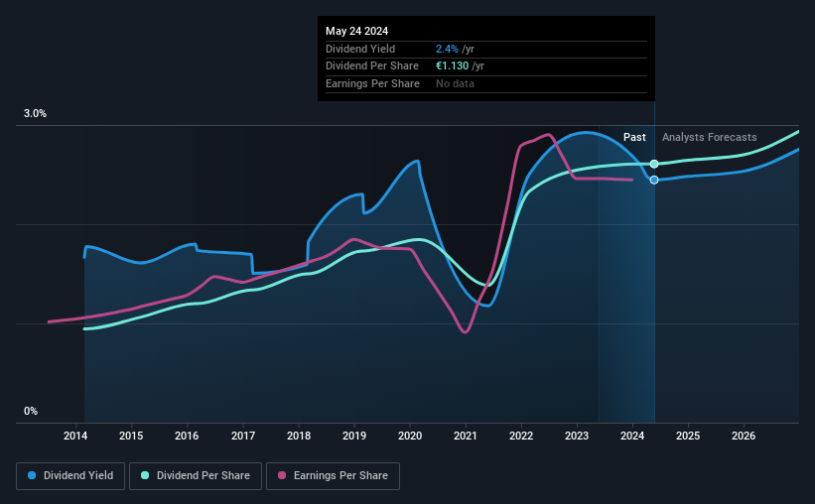Click the 0% y-axis label
The height and width of the screenshot is (504, 815).
pos(31,411)
